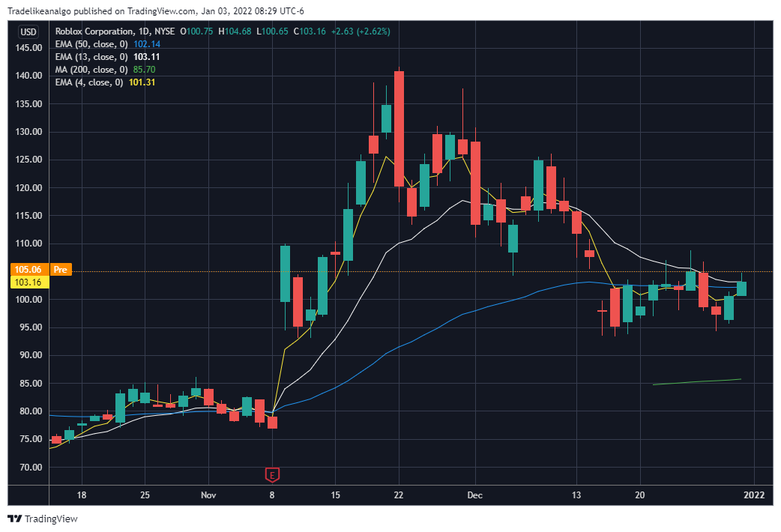Click the 105.06 pre-market price label
The width and height of the screenshot is (781, 532).
pos(28,270)
